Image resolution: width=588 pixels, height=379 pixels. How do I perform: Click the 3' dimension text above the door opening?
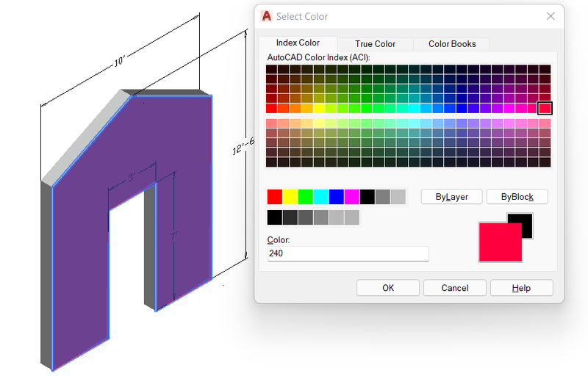[x=132, y=176]
